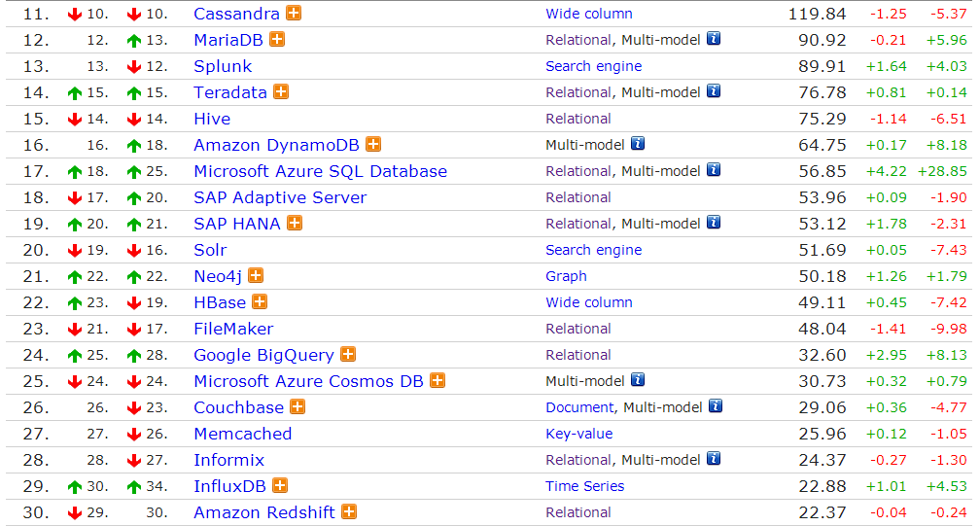Click the plus icon beside Neo4j
This screenshot has width=980, height=526.
click(x=256, y=275)
